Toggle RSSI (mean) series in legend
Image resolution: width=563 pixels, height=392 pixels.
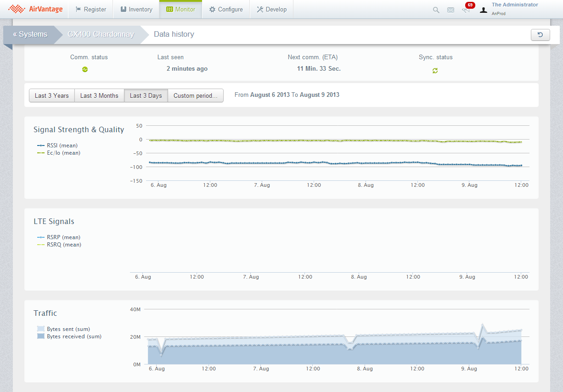pos(62,146)
